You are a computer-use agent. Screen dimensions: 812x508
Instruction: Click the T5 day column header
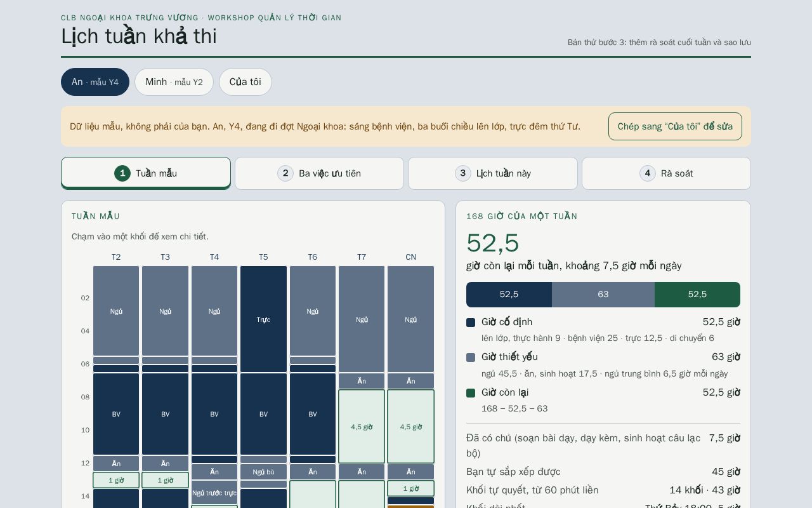pos(263,257)
